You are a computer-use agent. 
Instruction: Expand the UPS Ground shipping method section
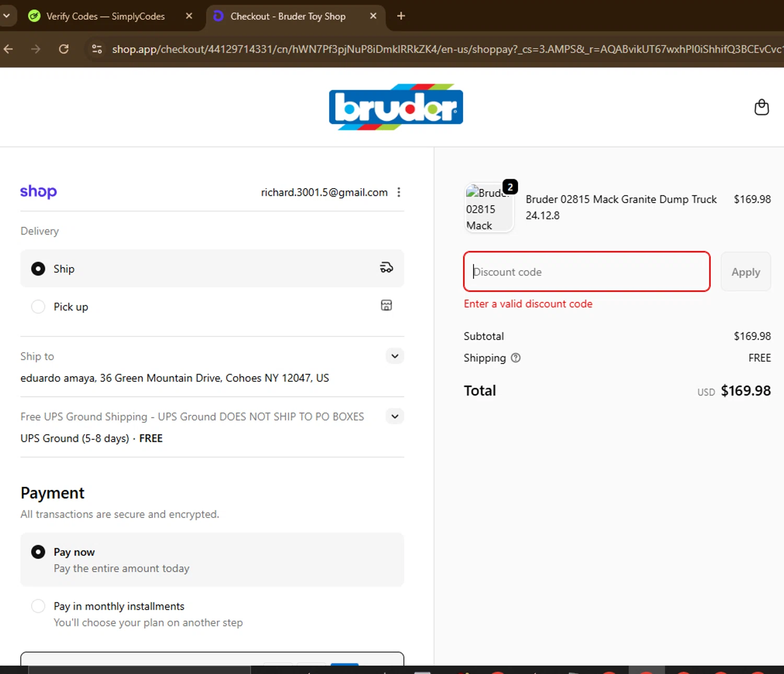click(395, 416)
